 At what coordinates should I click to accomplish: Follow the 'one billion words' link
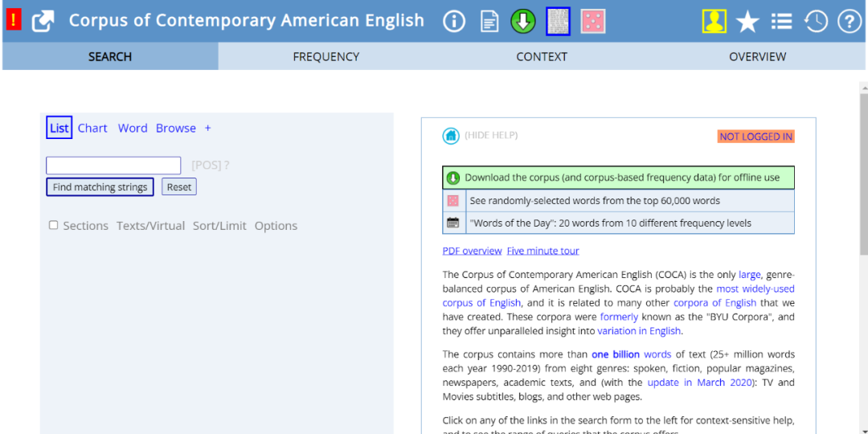click(x=631, y=354)
